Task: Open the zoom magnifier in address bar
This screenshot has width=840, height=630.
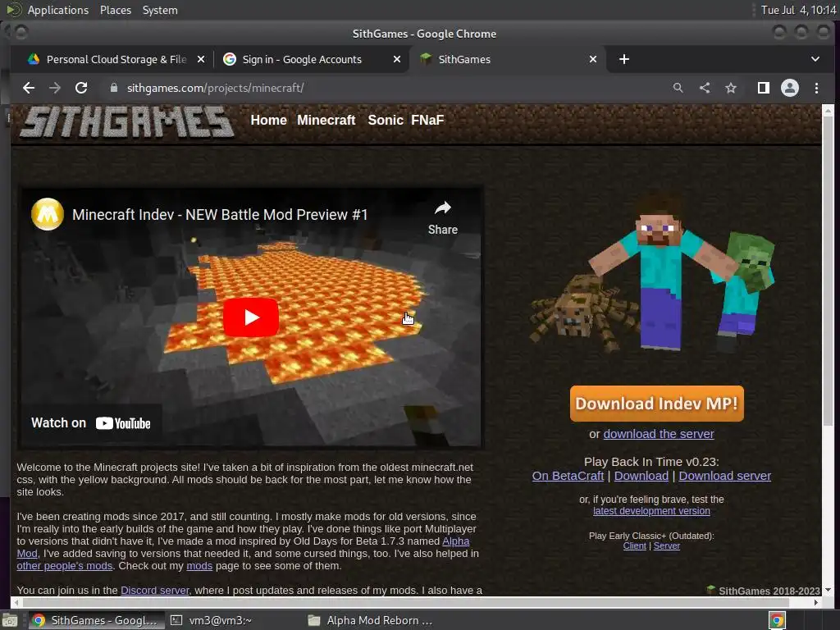Action: (x=678, y=88)
